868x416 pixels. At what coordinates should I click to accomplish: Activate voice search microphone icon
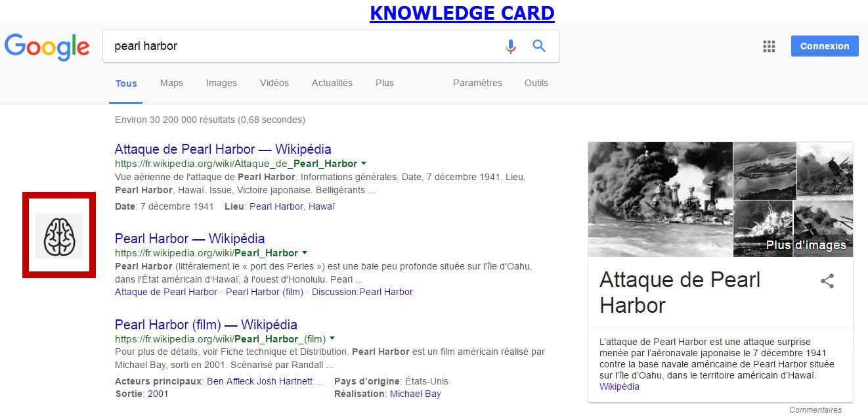[x=511, y=46]
